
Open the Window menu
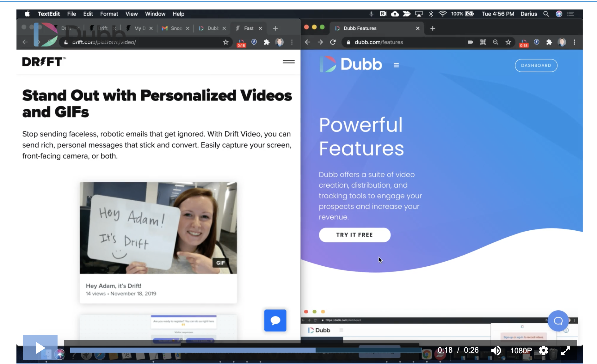pyautogui.click(x=155, y=14)
